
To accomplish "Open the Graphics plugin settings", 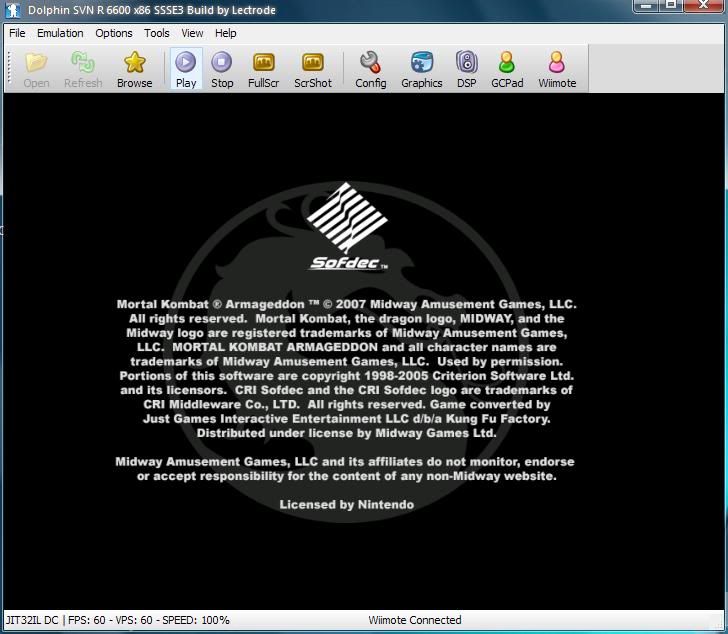I will 422,69.
